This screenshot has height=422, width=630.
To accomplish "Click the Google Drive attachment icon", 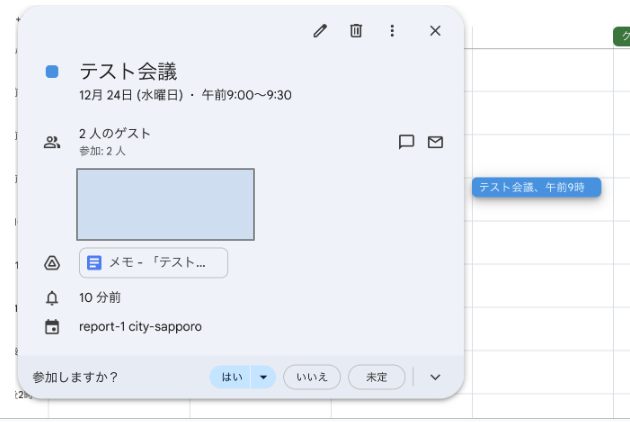I will click(52, 263).
